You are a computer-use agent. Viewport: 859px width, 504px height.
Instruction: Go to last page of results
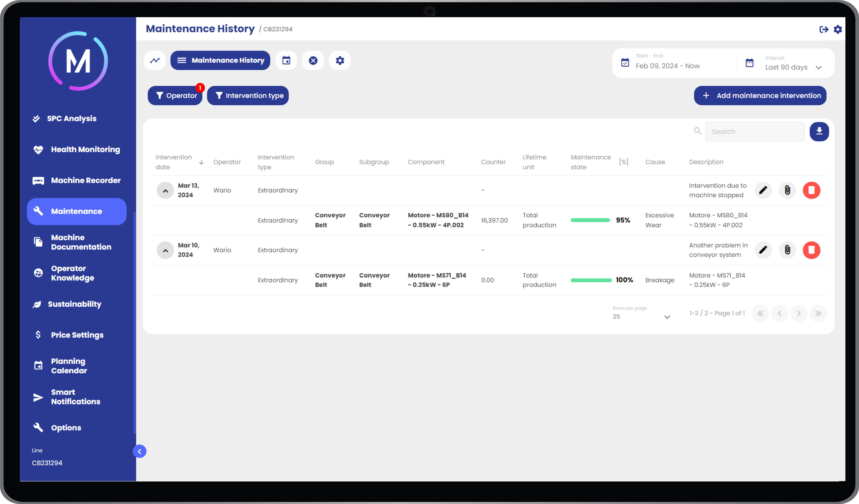click(x=818, y=313)
